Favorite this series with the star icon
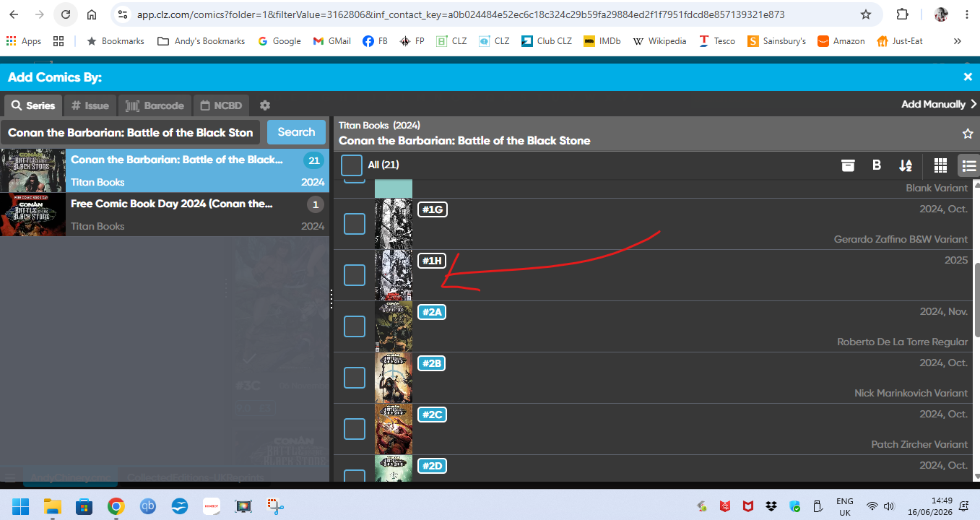980x520 pixels. (x=968, y=134)
